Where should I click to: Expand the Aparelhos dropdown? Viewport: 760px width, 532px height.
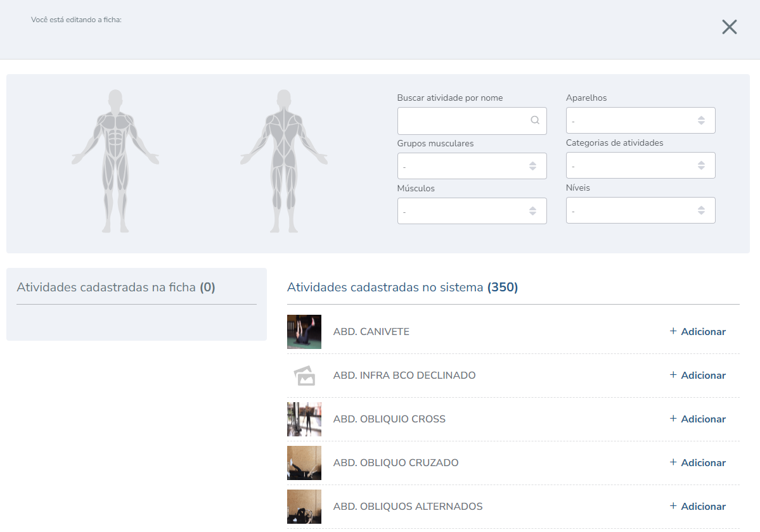[x=640, y=120]
